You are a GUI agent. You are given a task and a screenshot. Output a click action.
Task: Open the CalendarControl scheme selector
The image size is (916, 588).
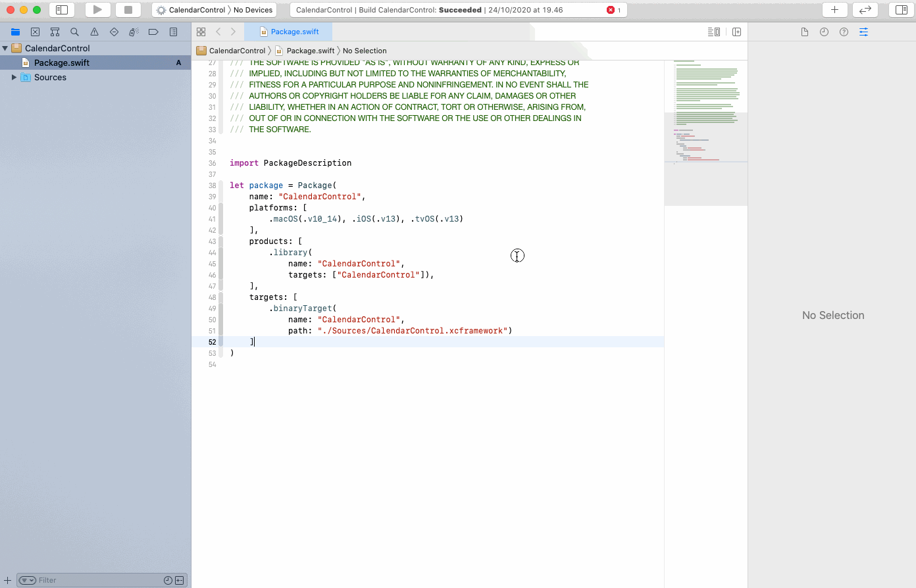pos(191,10)
